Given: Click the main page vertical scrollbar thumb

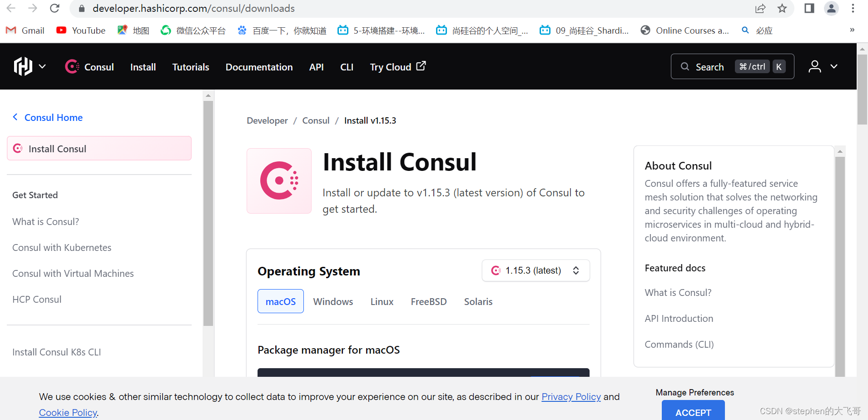Looking at the screenshot, I should (862, 89).
